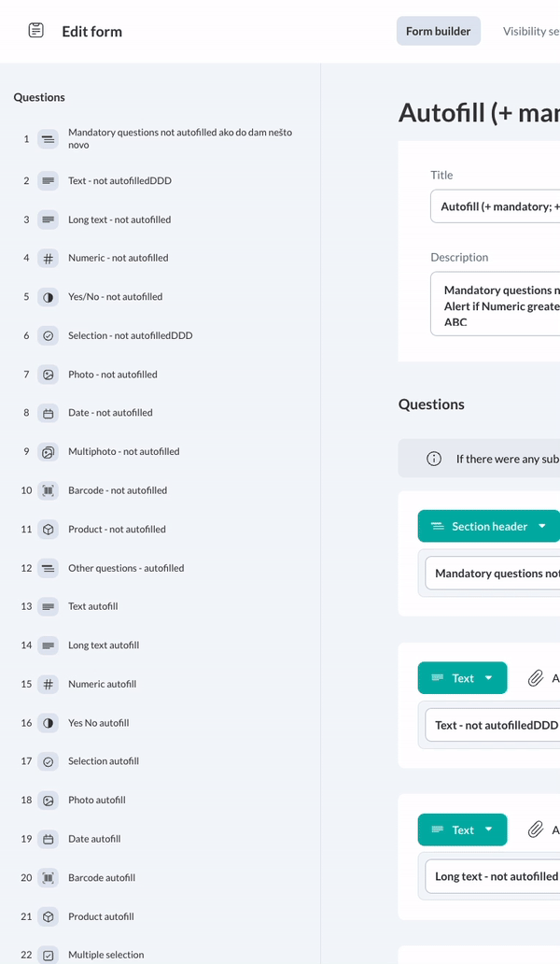Click the Product cube icon
Image resolution: width=560 pixels, height=964 pixels.
(48, 529)
